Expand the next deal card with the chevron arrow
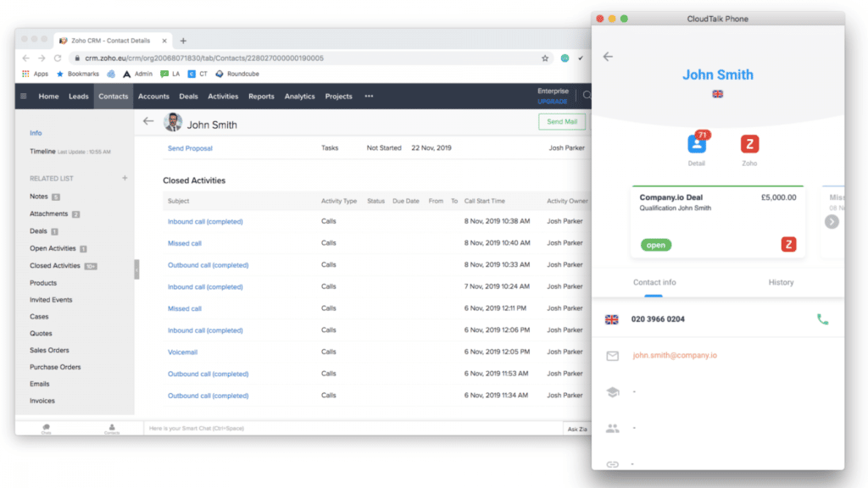 coord(832,221)
